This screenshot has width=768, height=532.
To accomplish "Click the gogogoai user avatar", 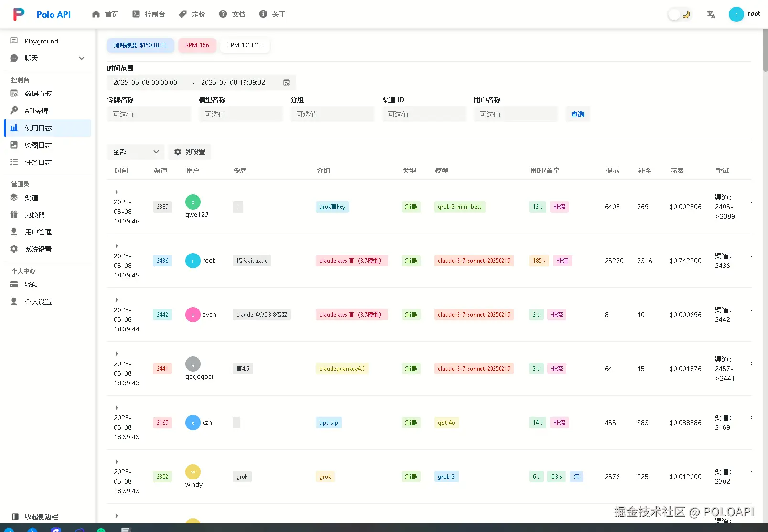I will click(193, 364).
